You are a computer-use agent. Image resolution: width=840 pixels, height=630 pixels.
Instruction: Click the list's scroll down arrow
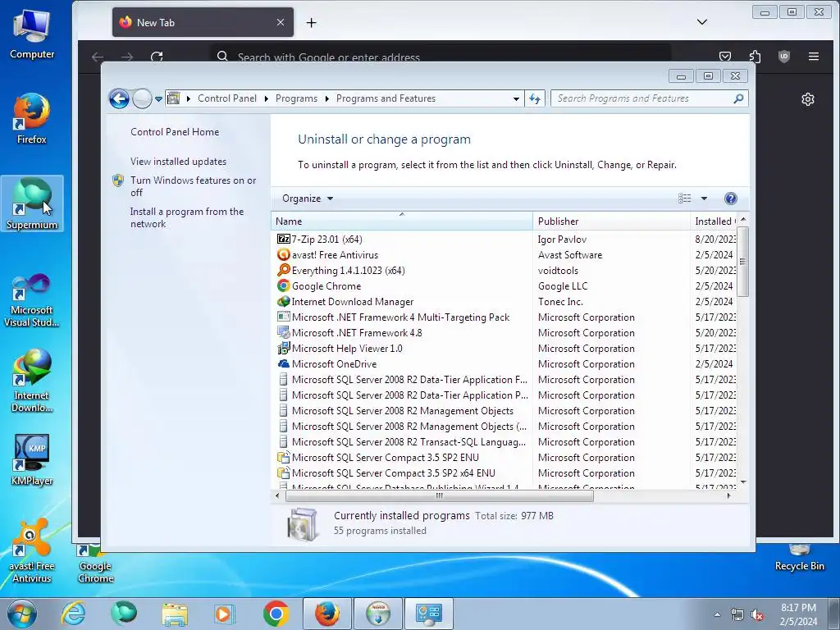pos(743,482)
